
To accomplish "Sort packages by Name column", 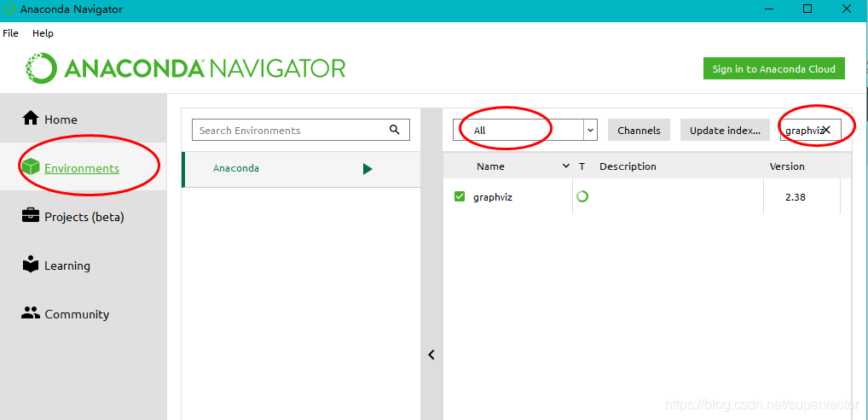I will pos(490,166).
